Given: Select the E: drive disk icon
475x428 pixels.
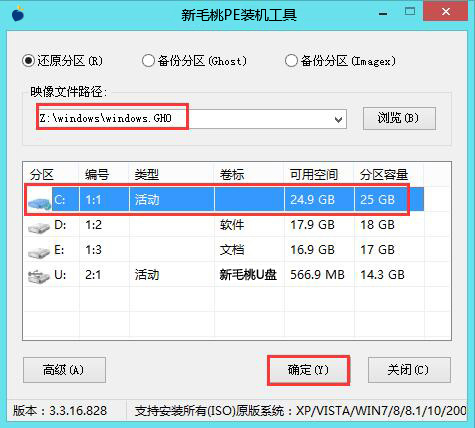Looking at the screenshot, I should coord(39,253).
